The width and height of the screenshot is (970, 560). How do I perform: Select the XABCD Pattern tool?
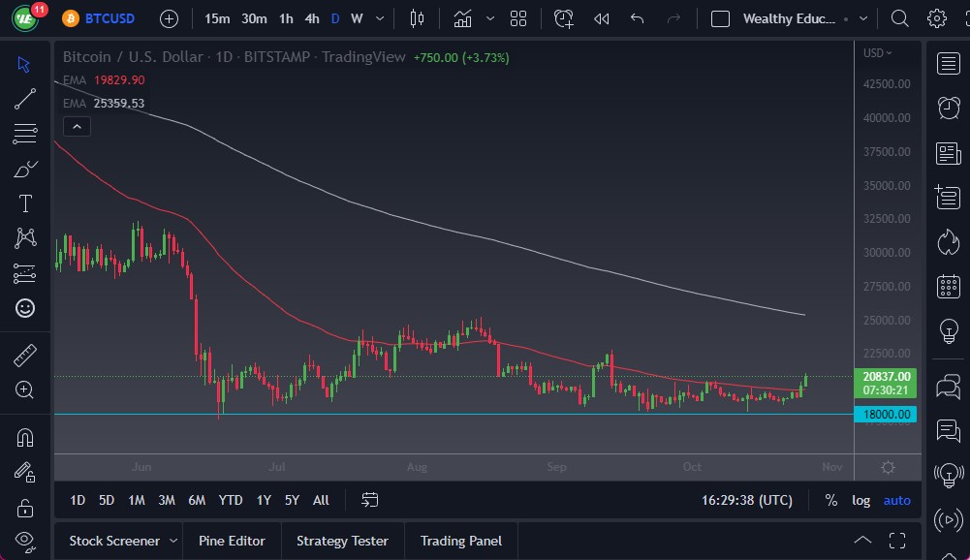[24, 237]
